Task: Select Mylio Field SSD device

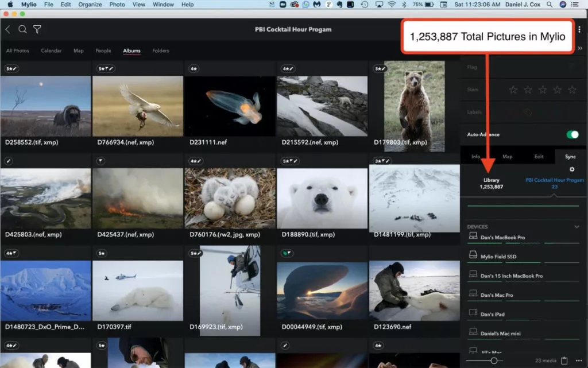Action: 524,256
